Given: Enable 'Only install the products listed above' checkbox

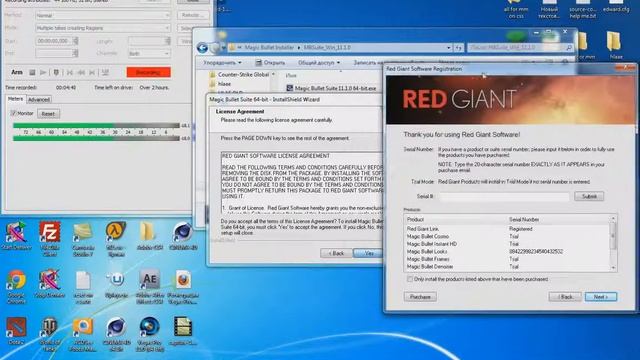Looking at the screenshot, I should click(409, 279).
